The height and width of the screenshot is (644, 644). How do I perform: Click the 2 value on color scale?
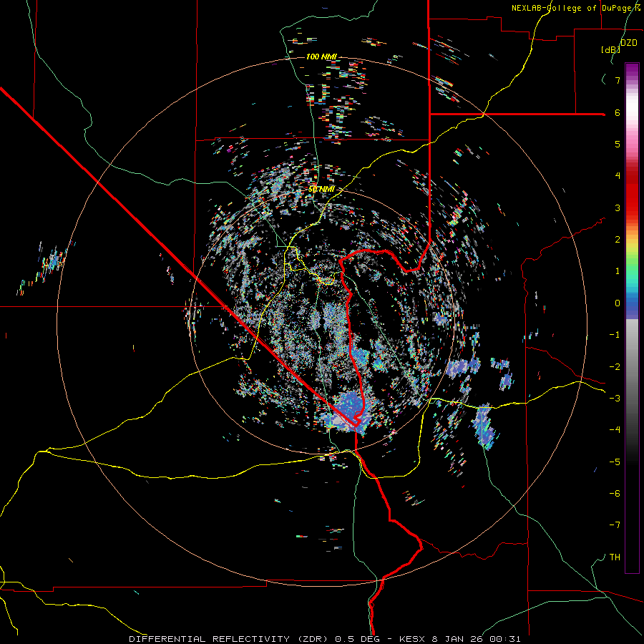pos(618,240)
